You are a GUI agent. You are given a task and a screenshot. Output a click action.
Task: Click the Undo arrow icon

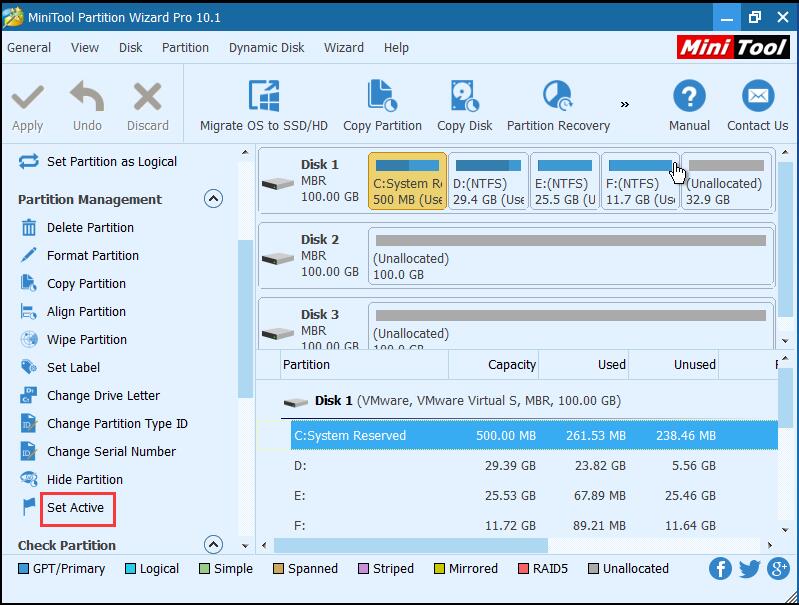pyautogui.click(x=87, y=96)
